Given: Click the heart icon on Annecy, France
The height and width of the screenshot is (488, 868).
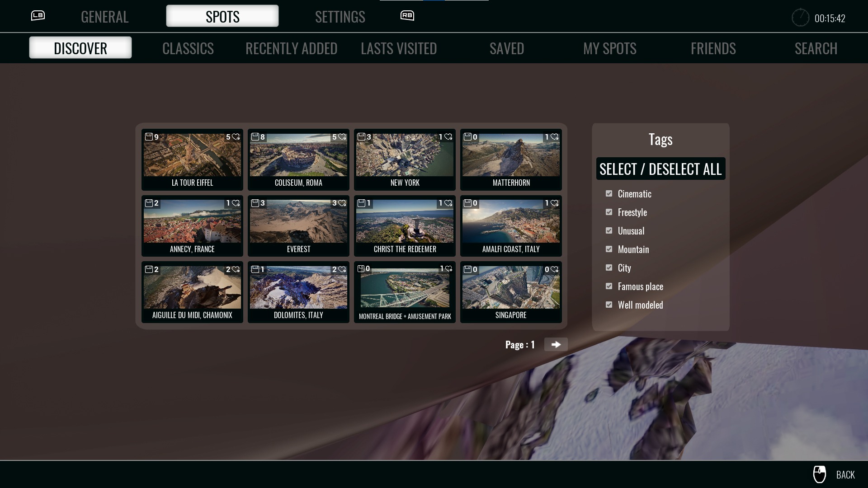Looking at the screenshot, I should coord(236,203).
